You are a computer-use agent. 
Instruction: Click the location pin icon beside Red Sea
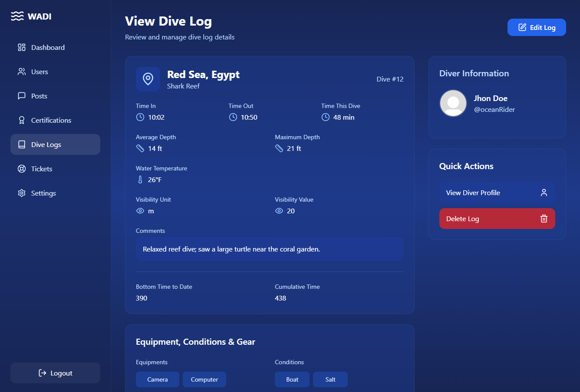pyautogui.click(x=148, y=79)
